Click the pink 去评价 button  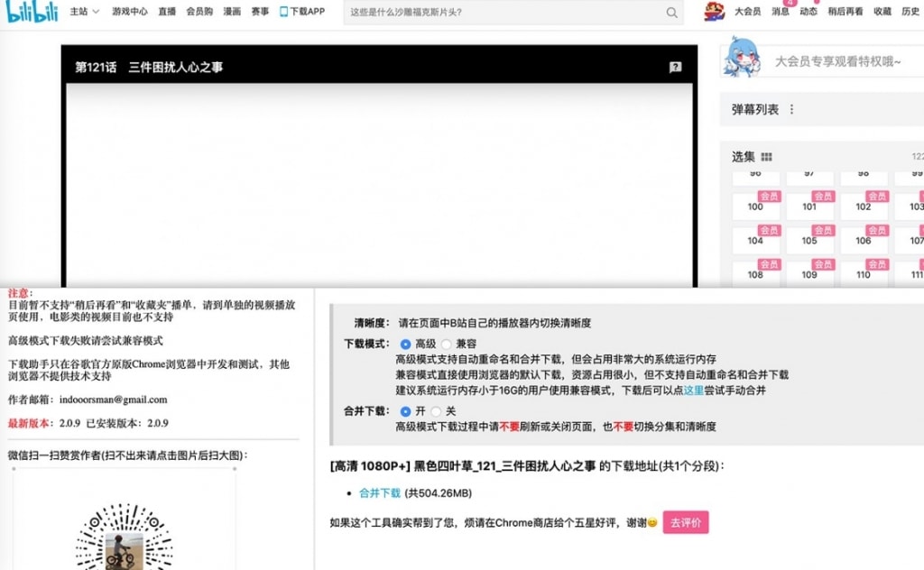tap(686, 522)
